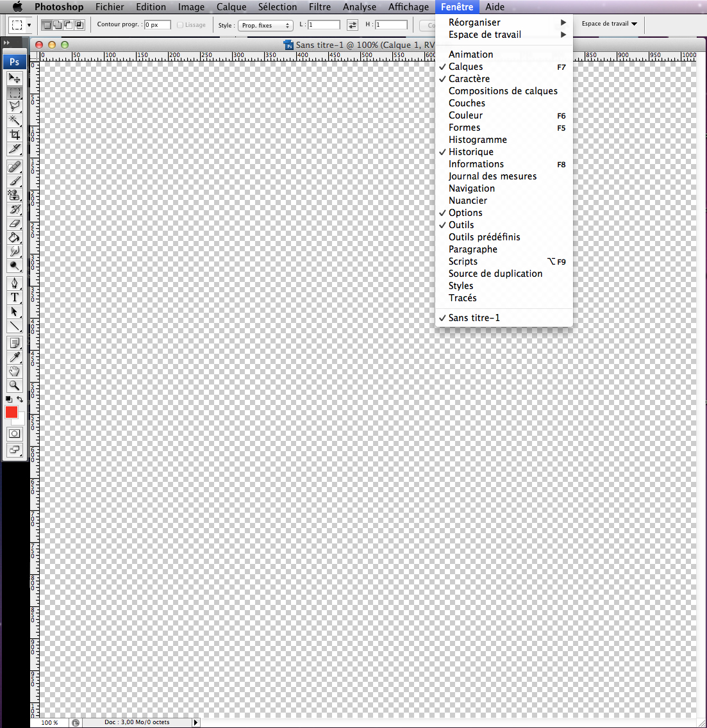Change the screen mode
This screenshot has width=707, height=728.
(14, 449)
